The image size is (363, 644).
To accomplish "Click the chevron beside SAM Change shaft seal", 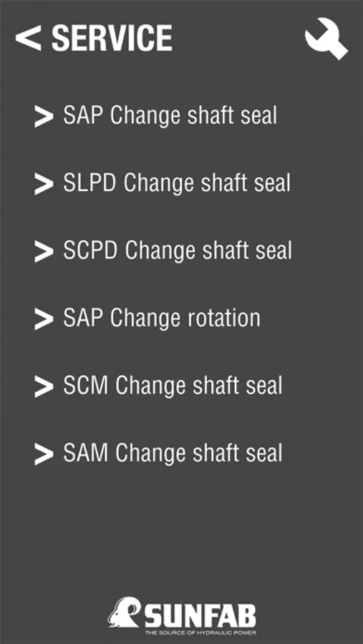I will 44,454.
